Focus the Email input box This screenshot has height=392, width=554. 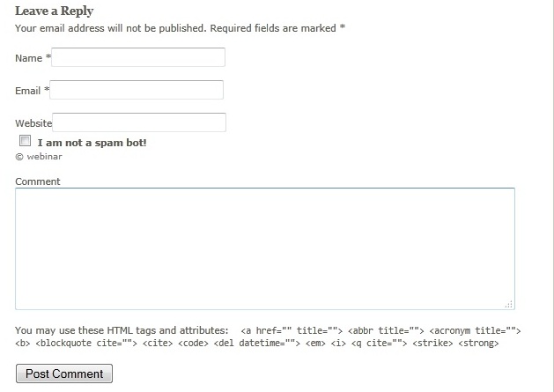(137, 90)
